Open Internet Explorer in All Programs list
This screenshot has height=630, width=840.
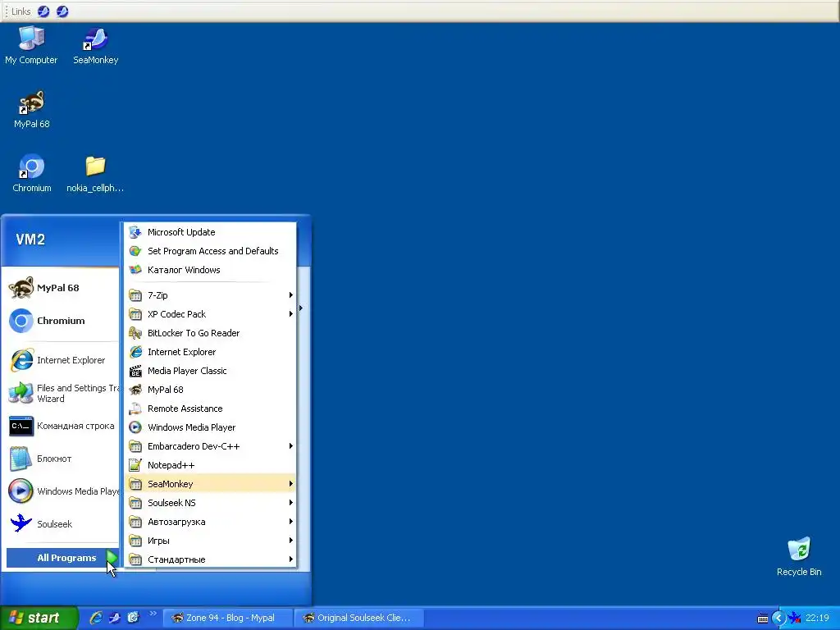click(x=211, y=351)
